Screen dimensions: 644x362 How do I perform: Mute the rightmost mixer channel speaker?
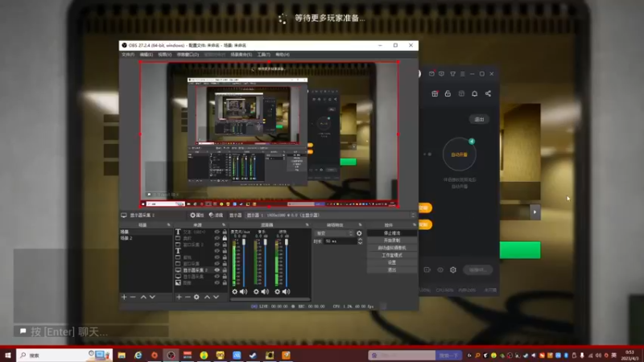pos(287,291)
